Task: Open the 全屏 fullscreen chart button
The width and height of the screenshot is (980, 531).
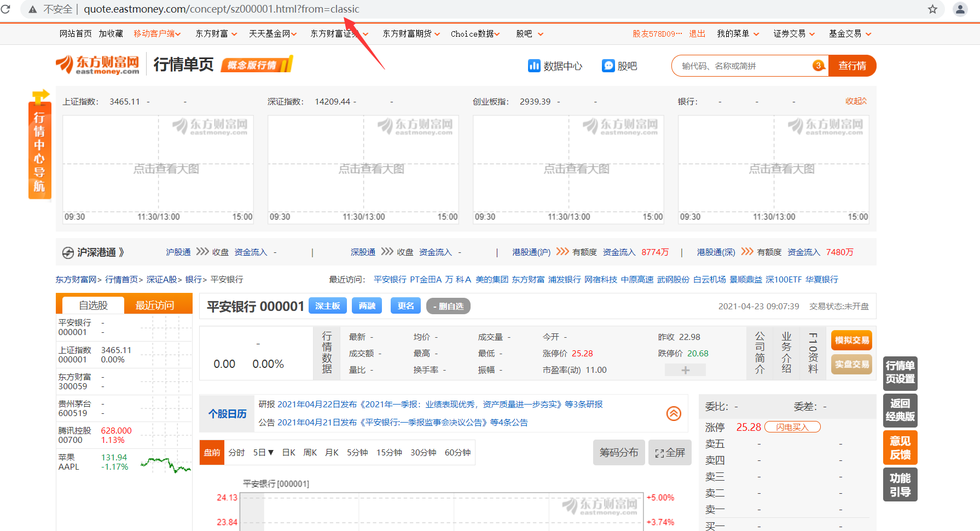Action: (670, 453)
